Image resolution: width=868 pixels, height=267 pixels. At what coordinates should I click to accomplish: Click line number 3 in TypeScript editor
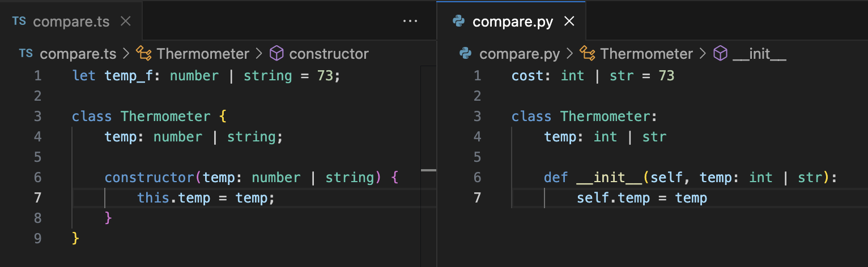pos(37,117)
